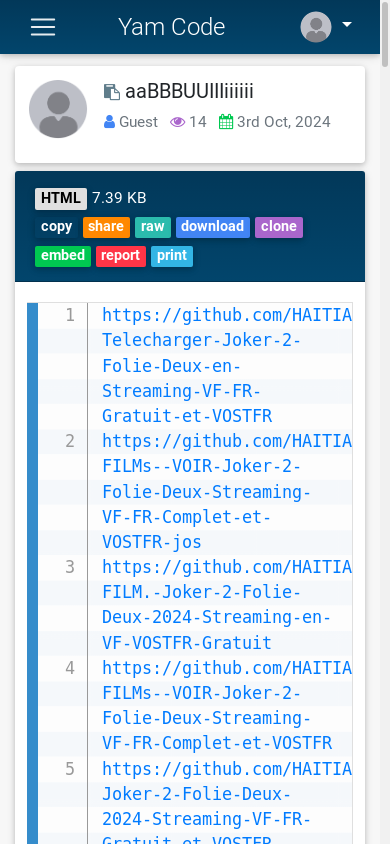The height and width of the screenshot is (844, 390).
Task: Report this paste
Action: (x=120, y=256)
